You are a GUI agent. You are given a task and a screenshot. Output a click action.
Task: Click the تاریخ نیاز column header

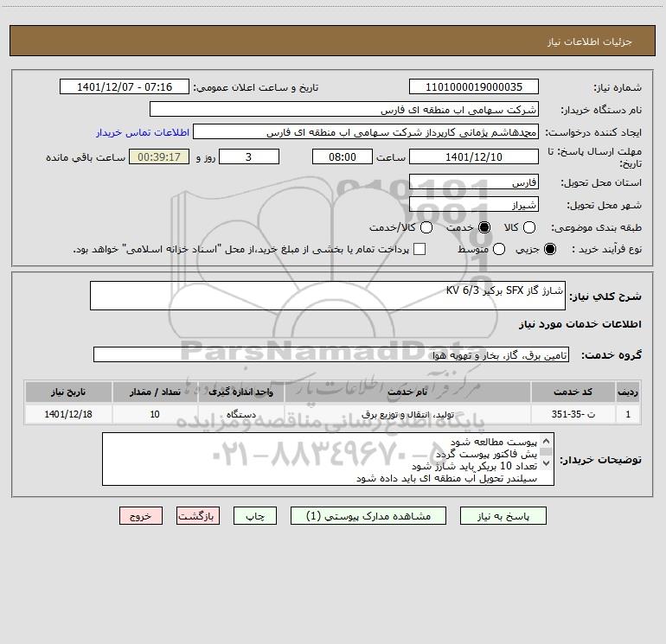(68, 392)
